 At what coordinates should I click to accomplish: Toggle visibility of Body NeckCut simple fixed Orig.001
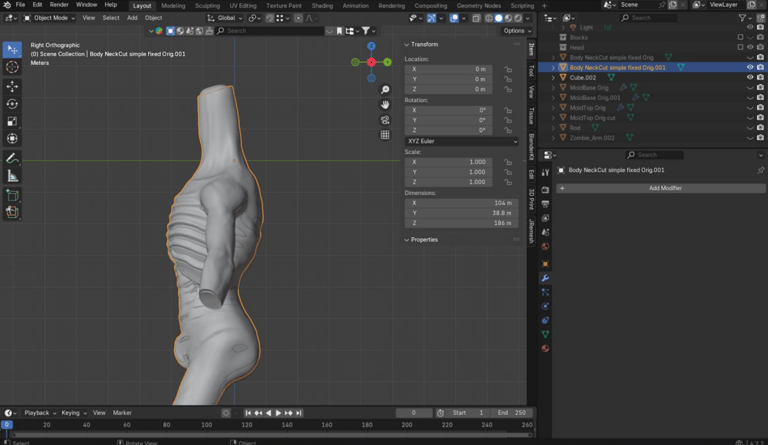point(750,68)
